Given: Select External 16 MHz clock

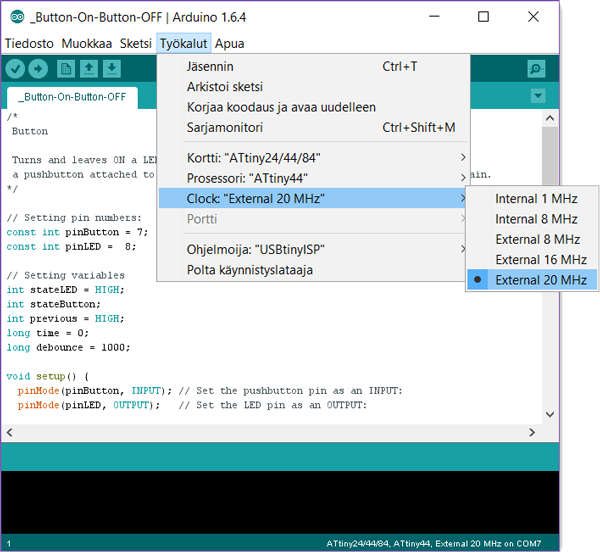Looking at the screenshot, I should (532, 260).
